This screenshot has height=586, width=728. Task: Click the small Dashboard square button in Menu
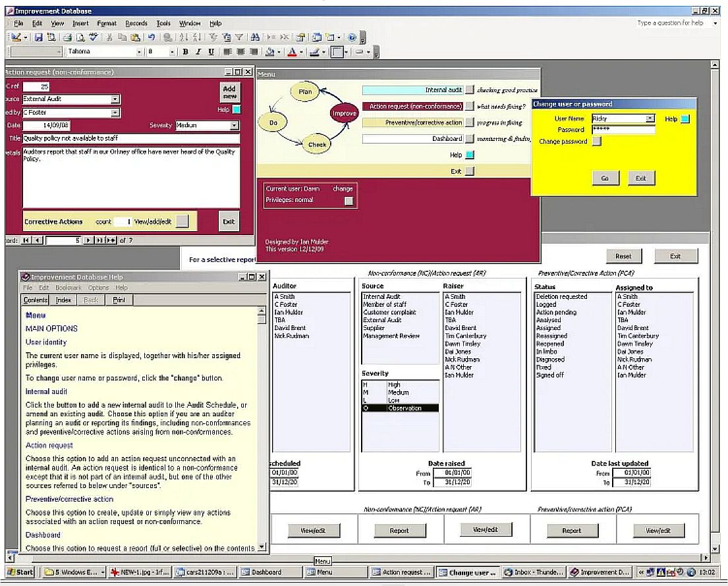pos(469,138)
